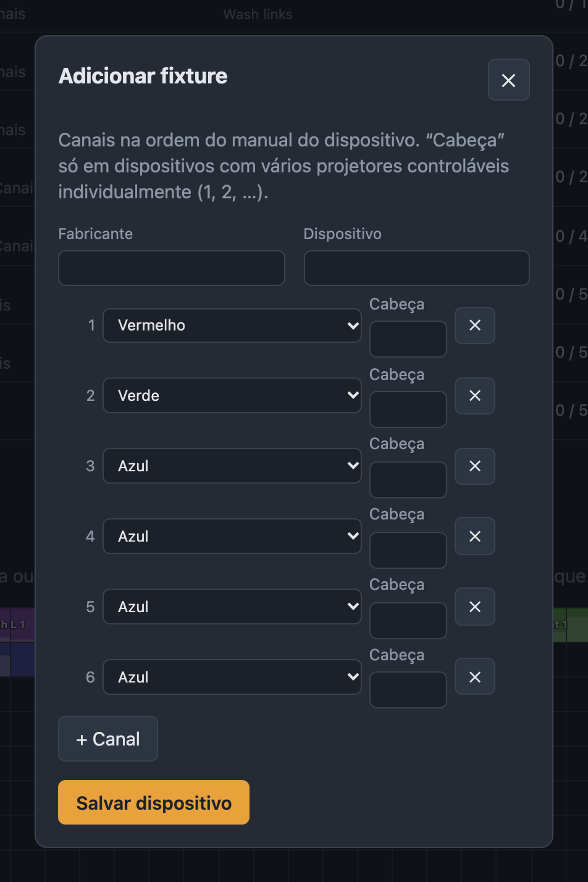Screen dimensions: 588x882
Task: Click the Dispositivo label
Action: [x=342, y=234]
